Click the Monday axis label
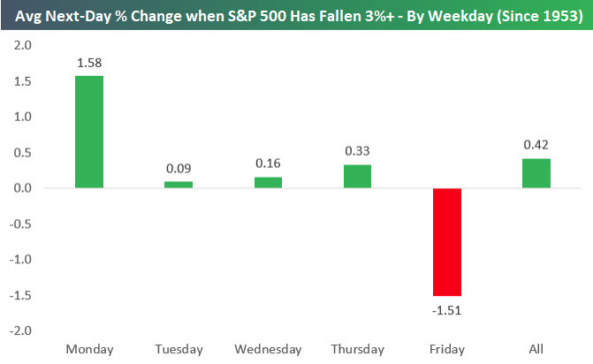This screenshot has width=593, height=364. click(89, 349)
